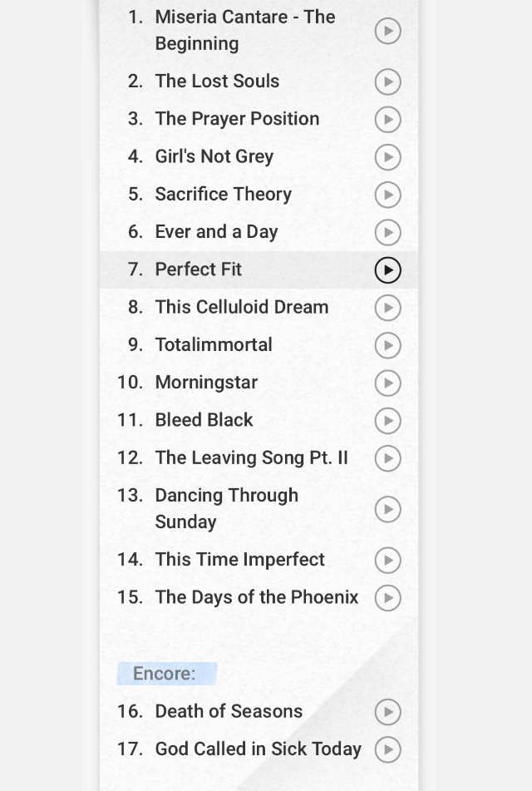Play encore song Death of Seasons
Screen dimensions: 532x791
click(388, 712)
